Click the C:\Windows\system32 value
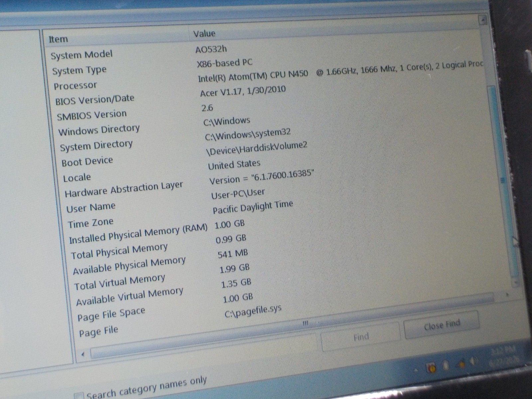Image resolution: width=532 pixels, height=399 pixels. tap(248, 134)
